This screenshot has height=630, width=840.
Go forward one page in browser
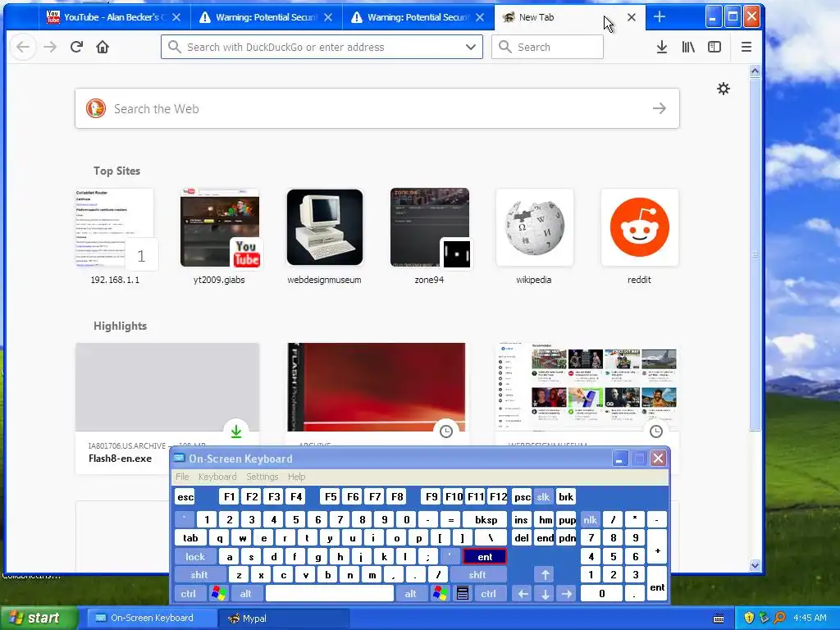50,47
